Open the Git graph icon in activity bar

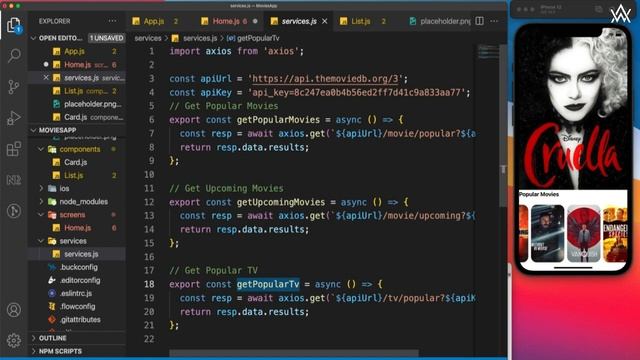click(14, 211)
